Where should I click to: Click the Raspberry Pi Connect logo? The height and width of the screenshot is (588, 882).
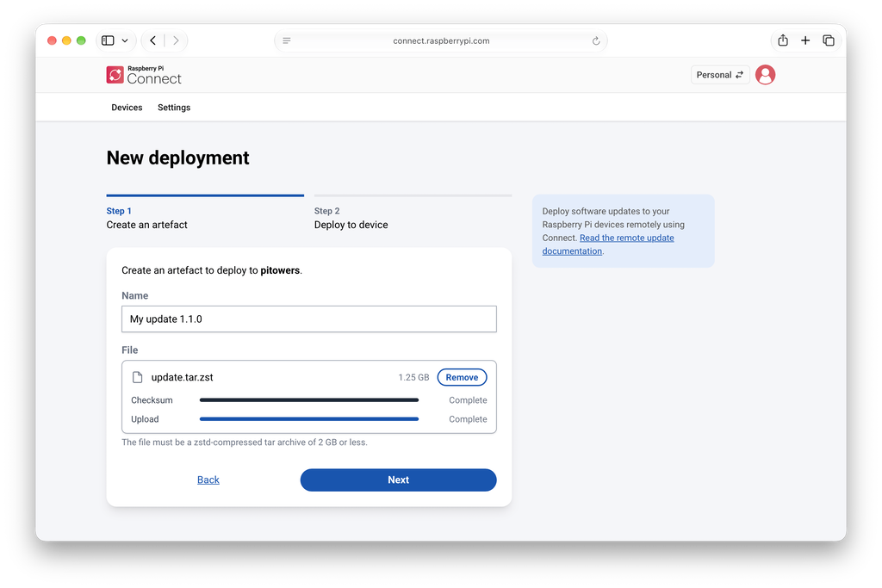click(144, 75)
